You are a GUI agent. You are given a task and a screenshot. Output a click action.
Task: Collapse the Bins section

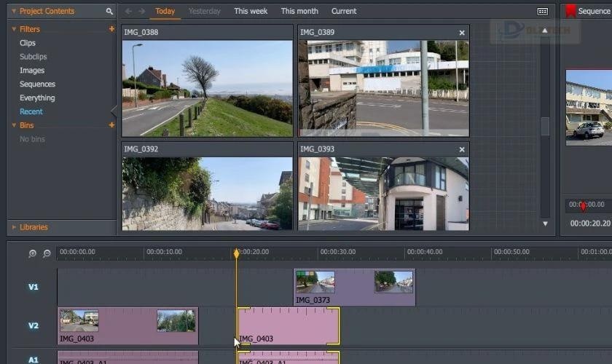click(x=14, y=125)
